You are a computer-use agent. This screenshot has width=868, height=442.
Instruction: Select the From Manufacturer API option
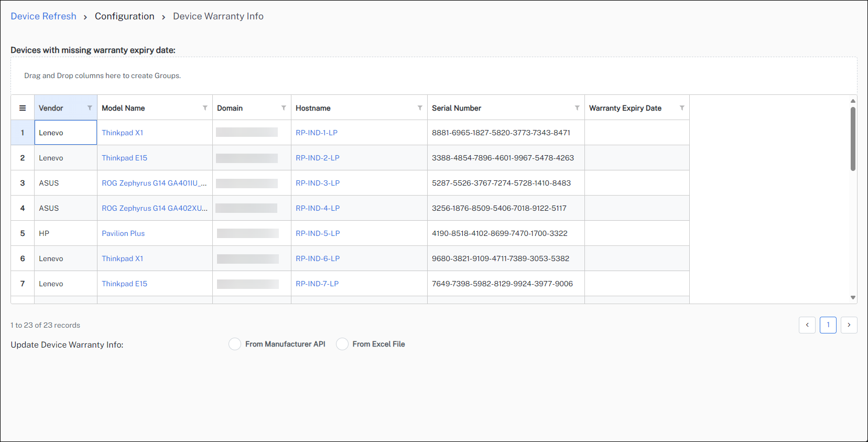click(x=235, y=344)
